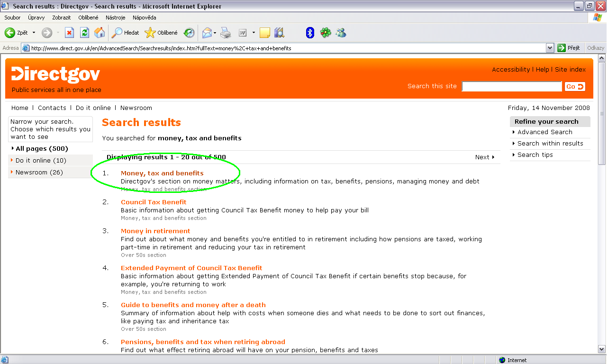Go to the Home navigation link
Screen dimensions: 608x364
[x=20, y=108]
